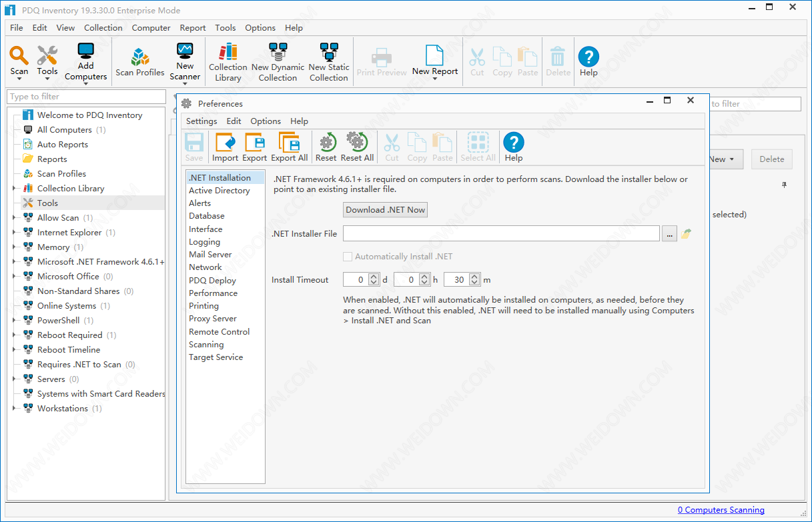Image resolution: width=812 pixels, height=522 pixels.
Task: Toggle the Automatically Install .NET checkbox
Action: click(x=348, y=257)
